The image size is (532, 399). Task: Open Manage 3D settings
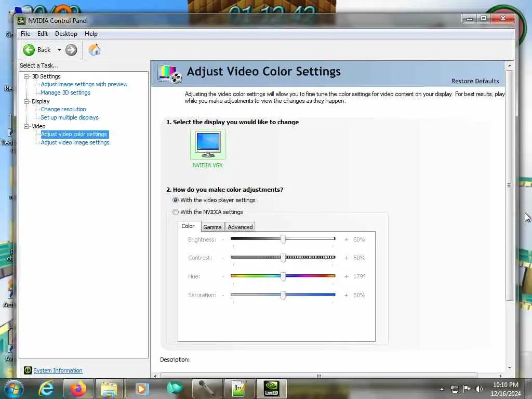65,92
